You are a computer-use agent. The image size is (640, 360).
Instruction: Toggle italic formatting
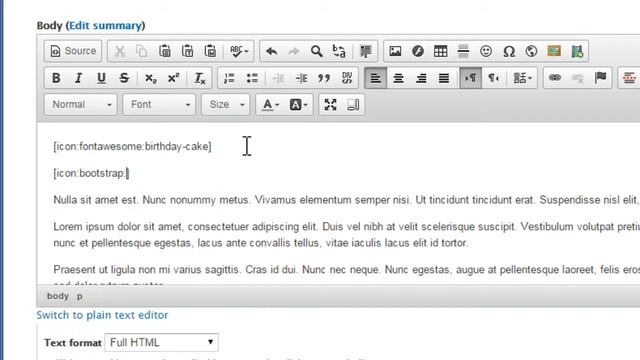pos(79,78)
